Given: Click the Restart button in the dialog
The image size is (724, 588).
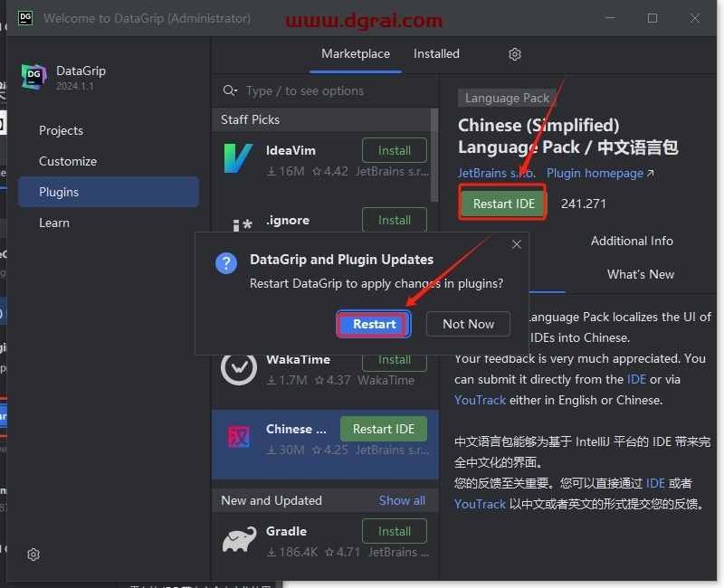Looking at the screenshot, I should [x=374, y=324].
